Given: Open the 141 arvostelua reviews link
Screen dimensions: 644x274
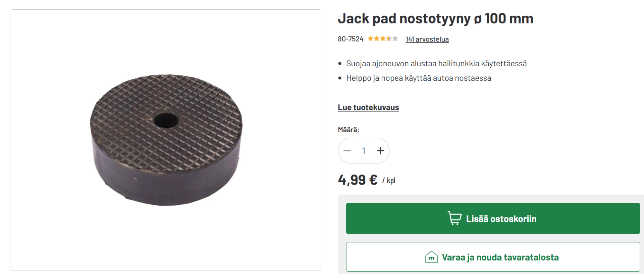Looking at the screenshot, I should coord(427,39).
